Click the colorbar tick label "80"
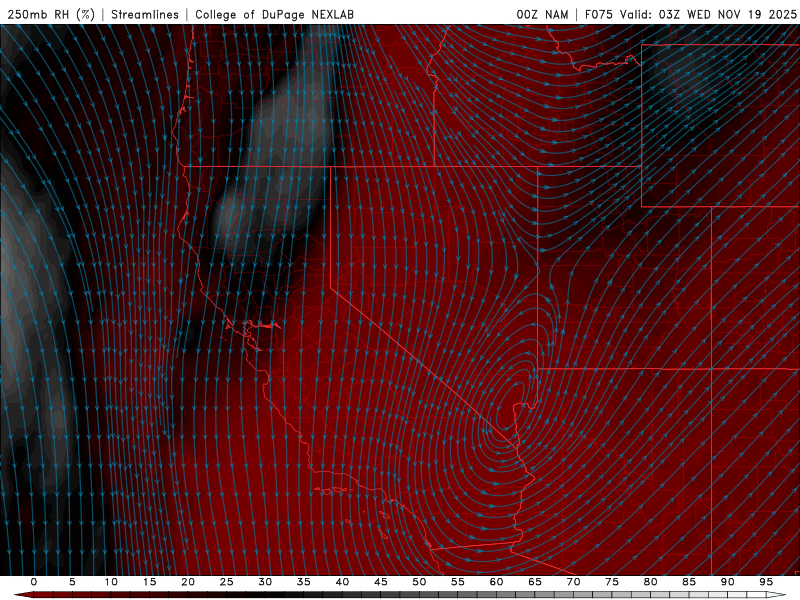This screenshot has width=800, height=600. pos(650,582)
